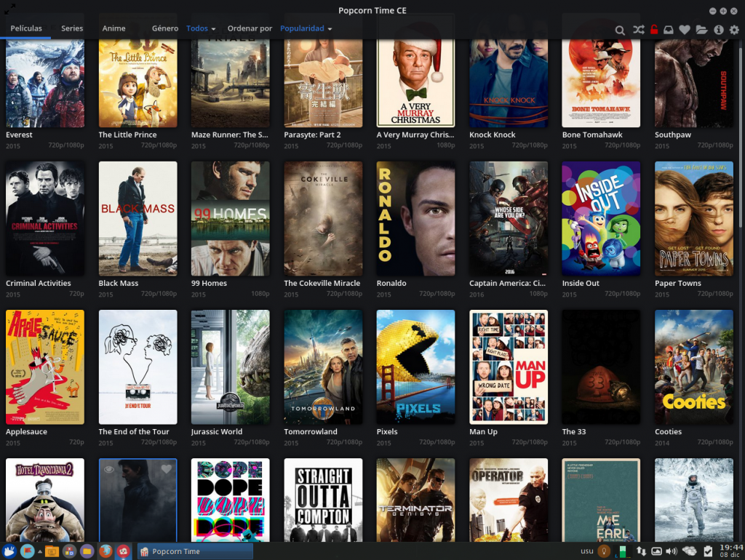Open the torrent collection inbox icon
745x560 pixels.
click(668, 30)
